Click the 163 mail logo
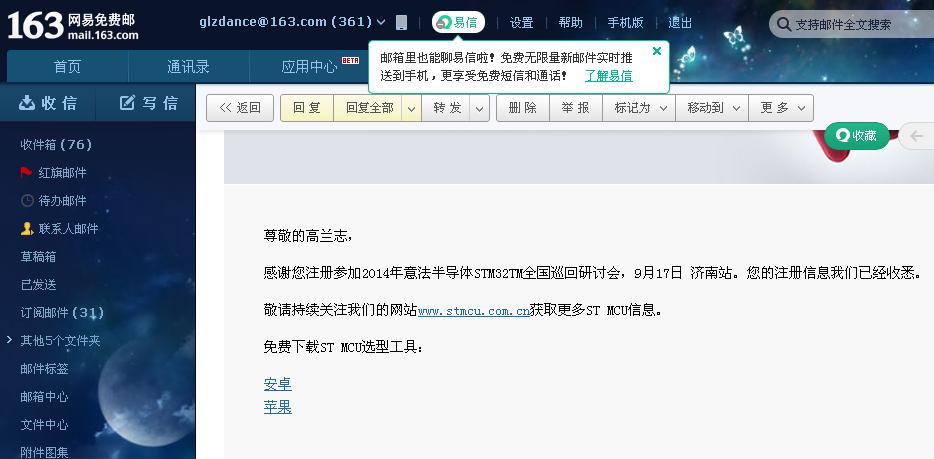Image resolution: width=934 pixels, height=459 pixels. point(73,26)
